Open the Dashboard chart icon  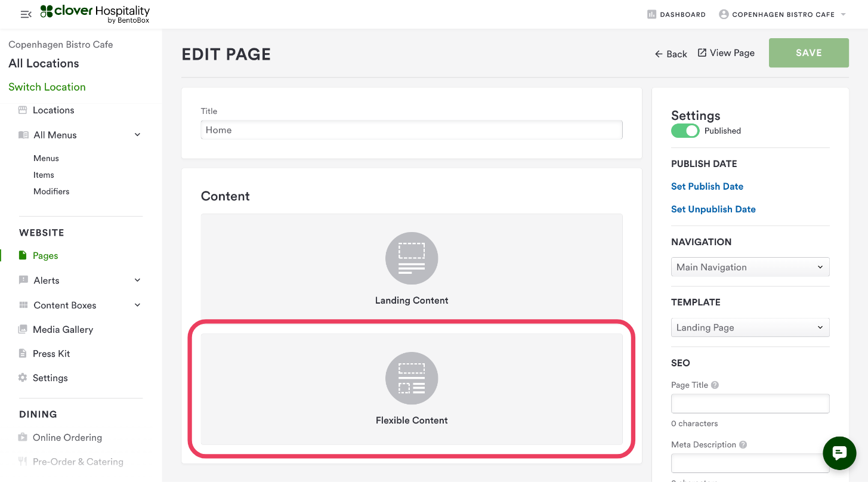tap(651, 14)
